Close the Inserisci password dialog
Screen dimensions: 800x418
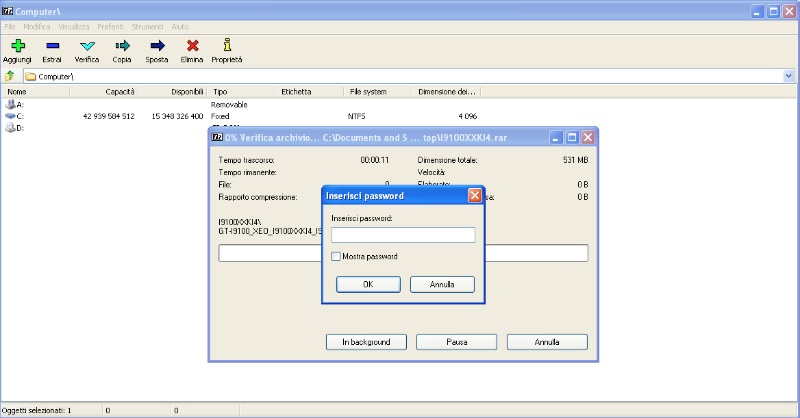[474, 196]
